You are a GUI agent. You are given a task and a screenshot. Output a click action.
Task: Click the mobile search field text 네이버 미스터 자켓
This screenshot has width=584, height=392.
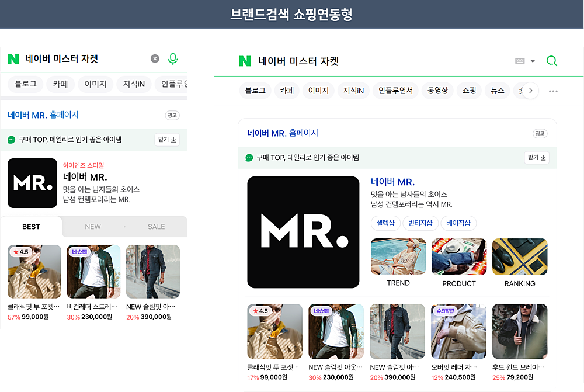[x=61, y=58]
